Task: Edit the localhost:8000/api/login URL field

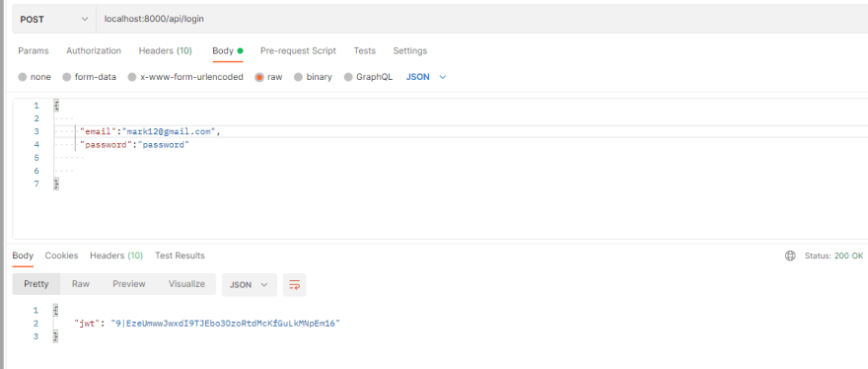Action: pyautogui.click(x=481, y=19)
